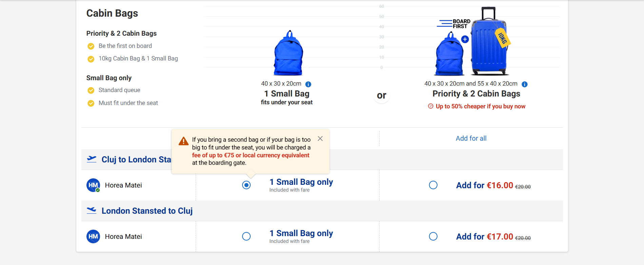Click clock icon beside 50% cheaper offer
Viewport: 644px width, 265px height.
click(431, 106)
